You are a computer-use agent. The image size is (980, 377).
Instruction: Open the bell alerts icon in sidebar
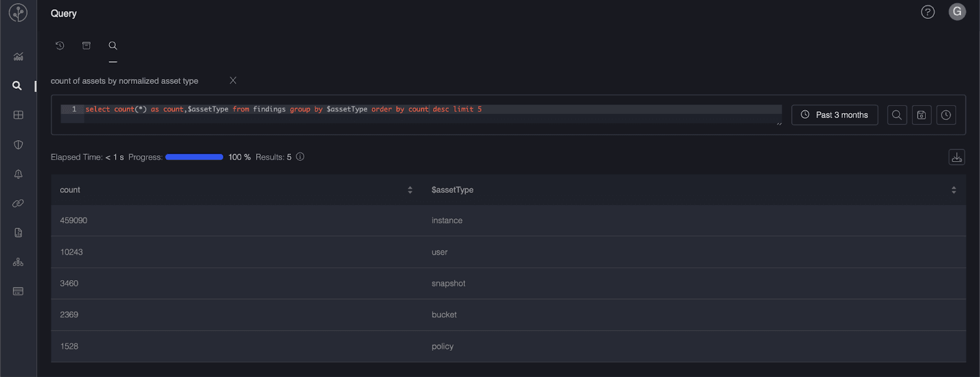pyautogui.click(x=18, y=174)
